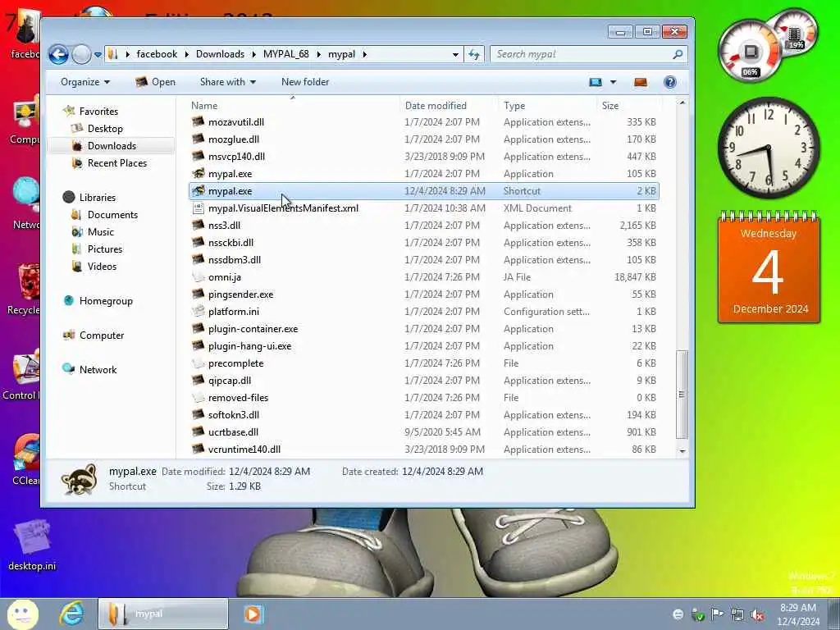Select the platform.ini file icon
This screenshot has height=630, width=840.
pyautogui.click(x=199, y=311)
